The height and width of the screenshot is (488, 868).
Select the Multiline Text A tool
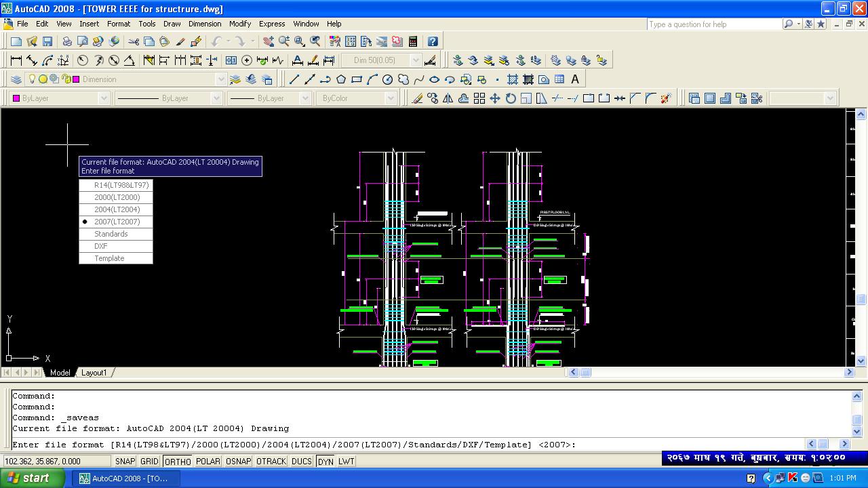click(x=575, y=79)
